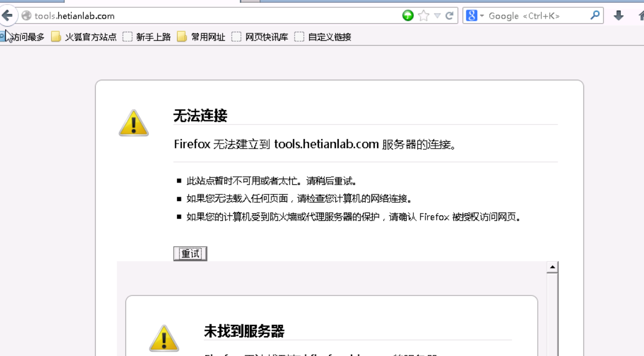Image resolution: width=644 pixels, height=356 pixels.
Task: Open the 网页快讯库 bookmark
Action: coord(260,37)
